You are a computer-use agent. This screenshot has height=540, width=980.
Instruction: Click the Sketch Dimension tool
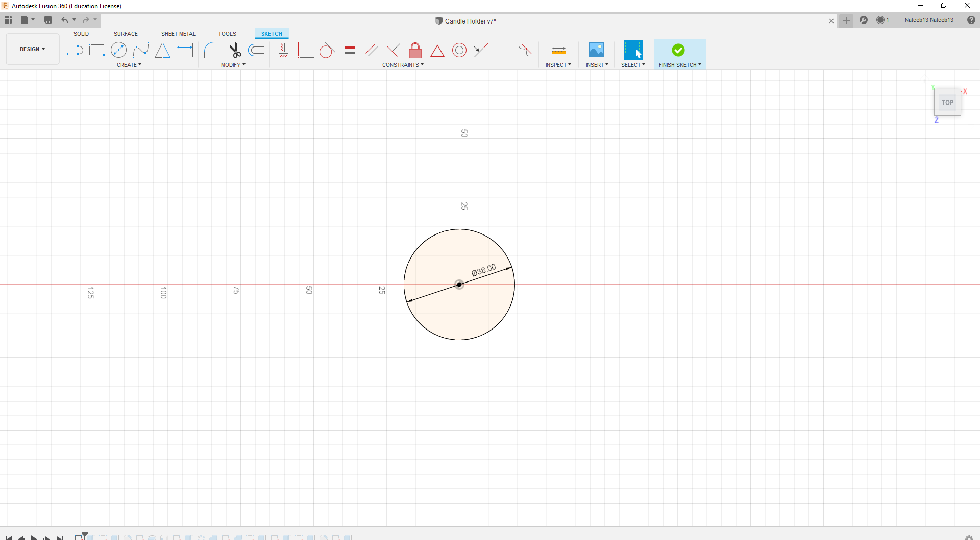pyautogui.click(x=184, y=50)
